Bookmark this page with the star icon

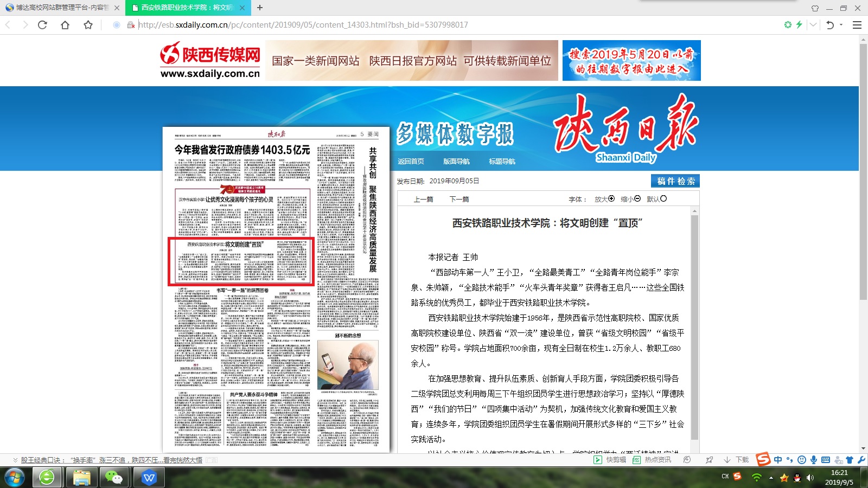pos(88,25)
